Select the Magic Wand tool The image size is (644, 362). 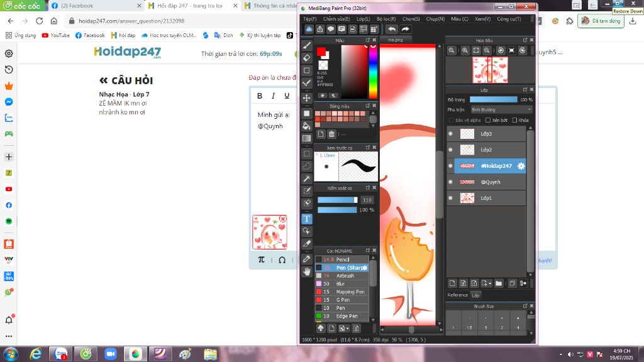click(x=307, y=178)
